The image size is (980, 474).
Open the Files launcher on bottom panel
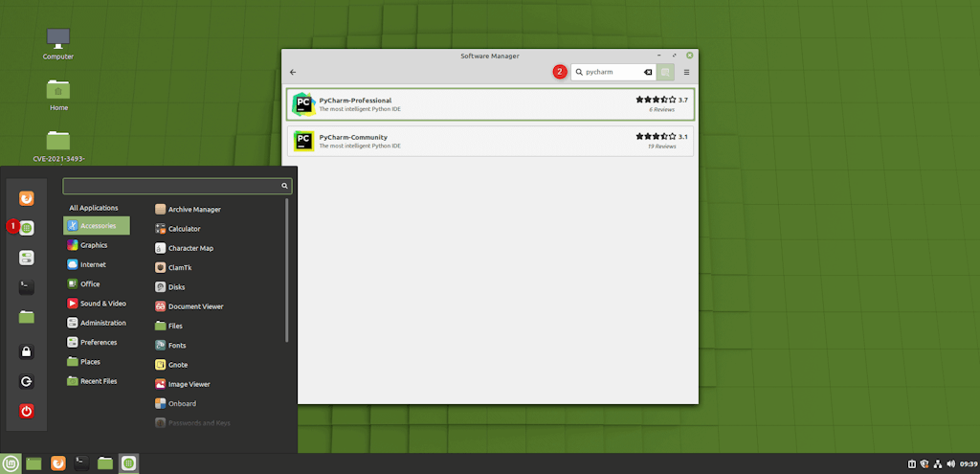[105, 463]
